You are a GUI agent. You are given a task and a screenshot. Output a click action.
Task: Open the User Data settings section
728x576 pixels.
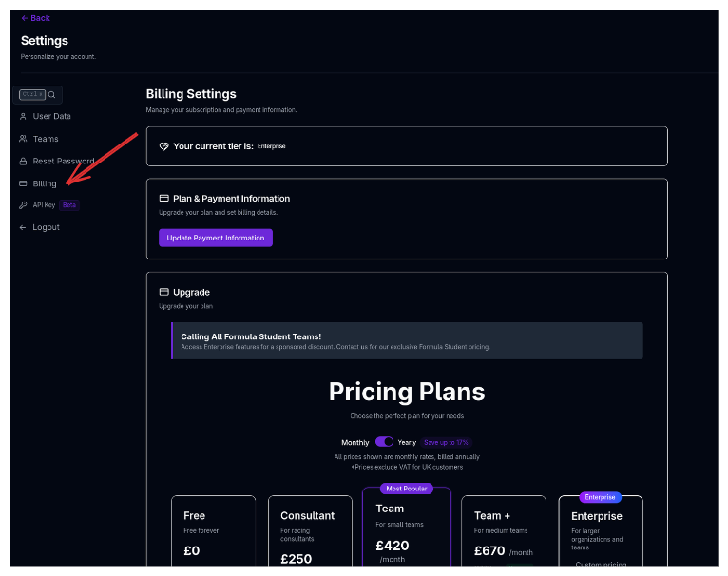51,116
